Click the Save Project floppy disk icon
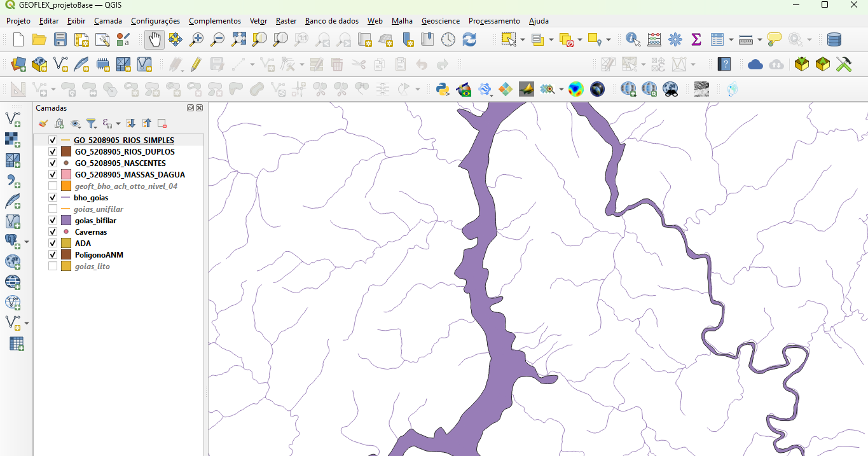 pos(60,39)
